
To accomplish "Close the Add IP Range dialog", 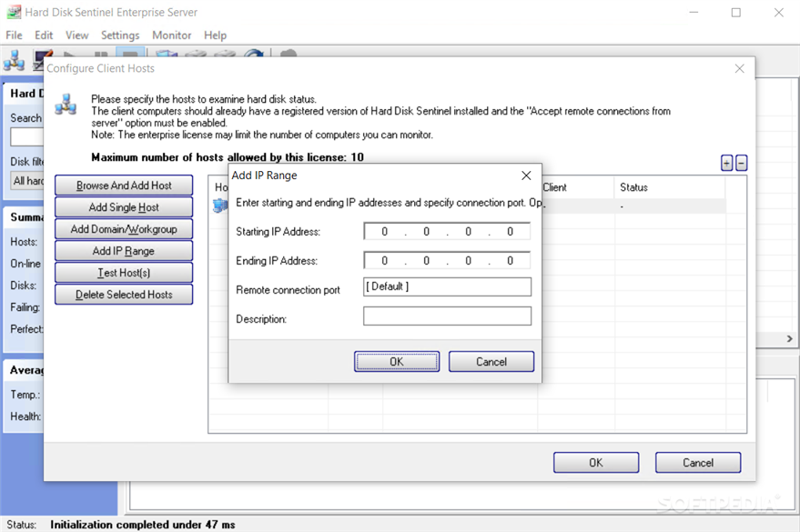I will coord(526,176).
